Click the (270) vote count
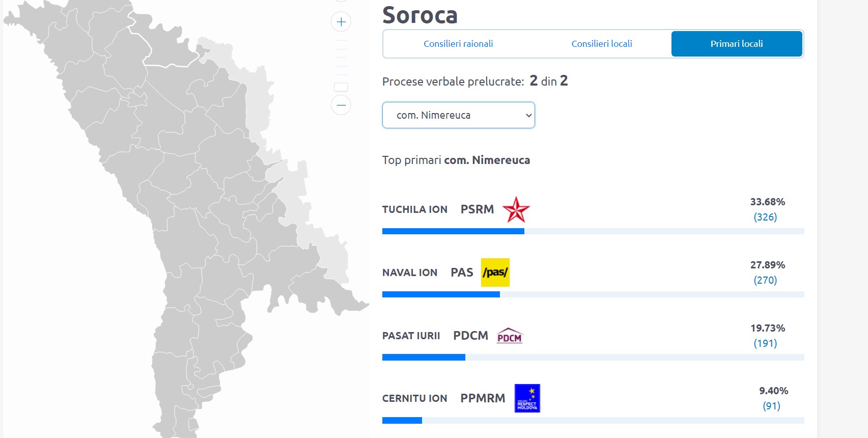The height and width of the screenshot is (438, 868). [765, 280]
